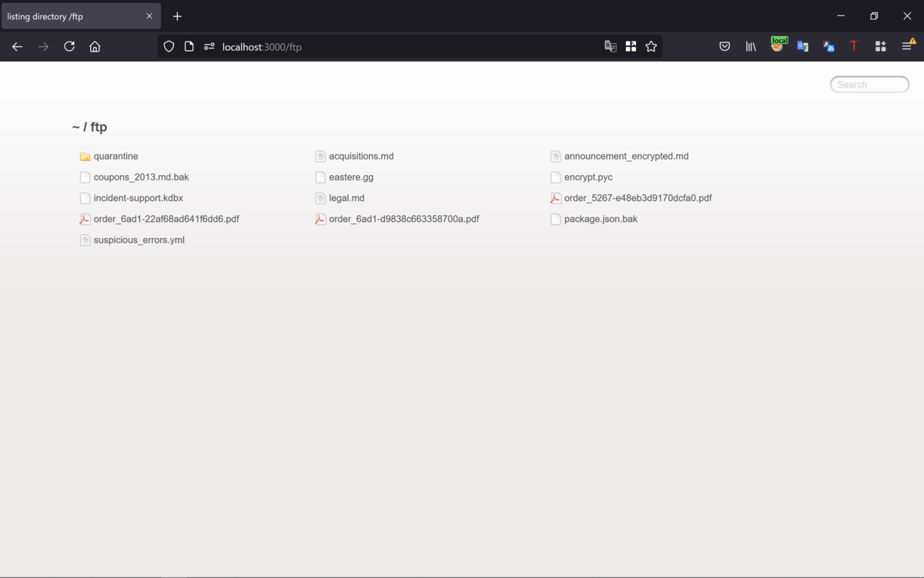Save page to Pocket
The image size is (924, 578).
click(x=725, y=47)
